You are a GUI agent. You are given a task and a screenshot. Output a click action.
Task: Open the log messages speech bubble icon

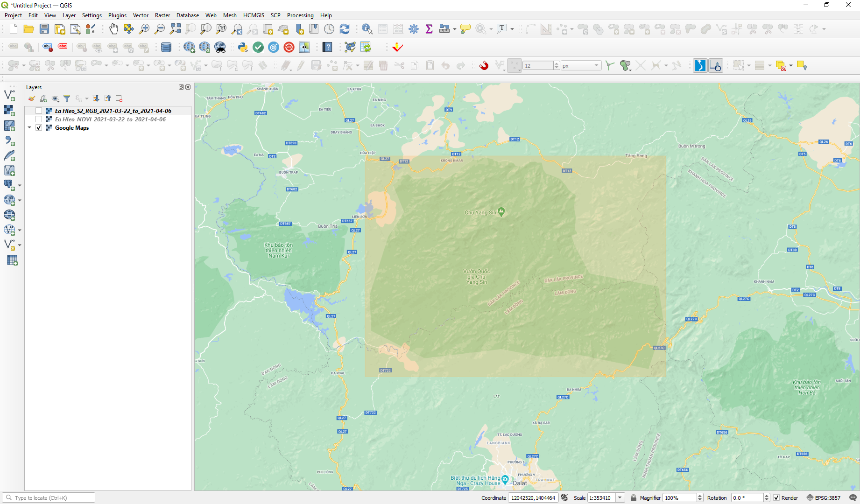tap(853, 498)
